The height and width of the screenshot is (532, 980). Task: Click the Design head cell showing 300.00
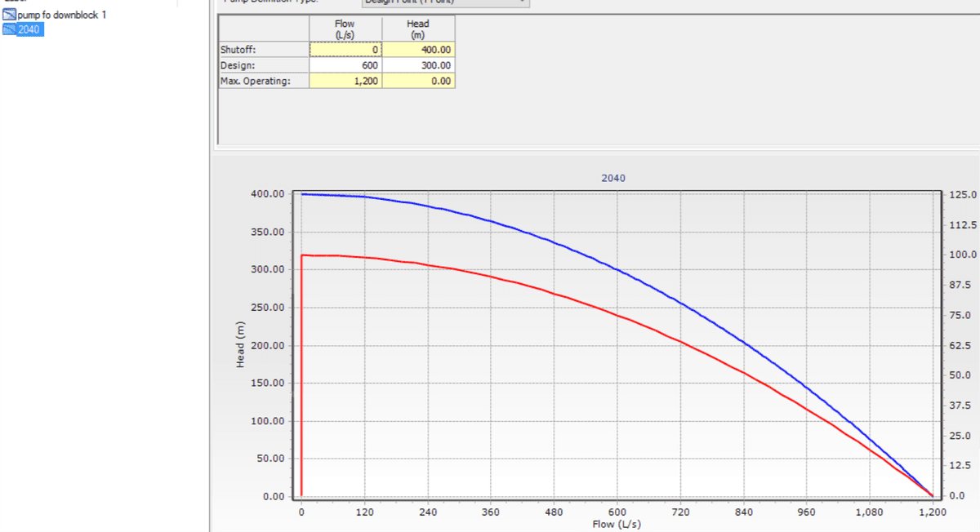coord(417,65)
